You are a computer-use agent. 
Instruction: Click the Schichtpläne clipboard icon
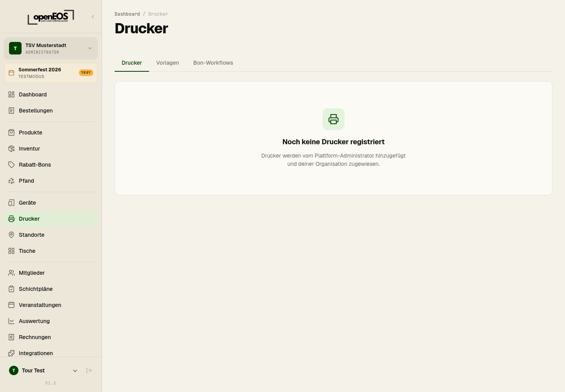click(x=11, y=289)
